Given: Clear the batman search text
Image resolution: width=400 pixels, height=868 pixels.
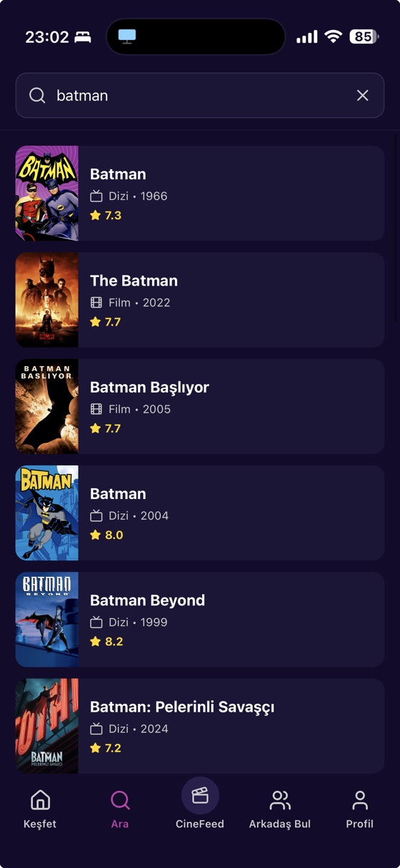Looking at the screenshot, I should 363,95.
